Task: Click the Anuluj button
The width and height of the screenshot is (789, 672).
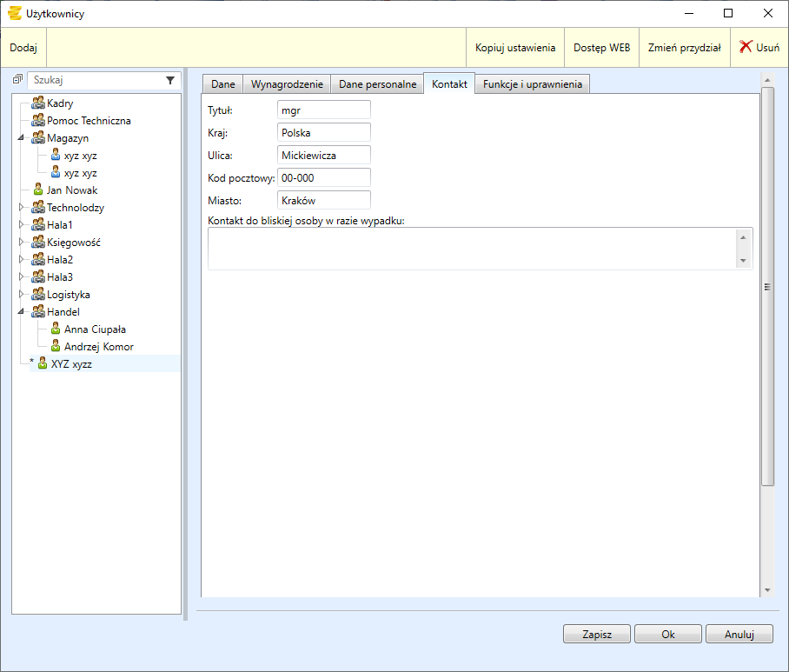Action: 739,634
